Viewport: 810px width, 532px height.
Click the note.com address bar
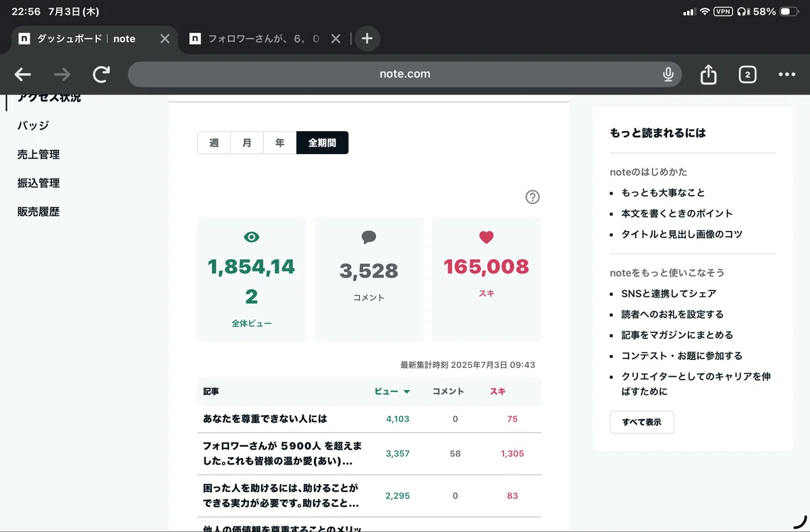pyautogui.click(x=405, y=74)
